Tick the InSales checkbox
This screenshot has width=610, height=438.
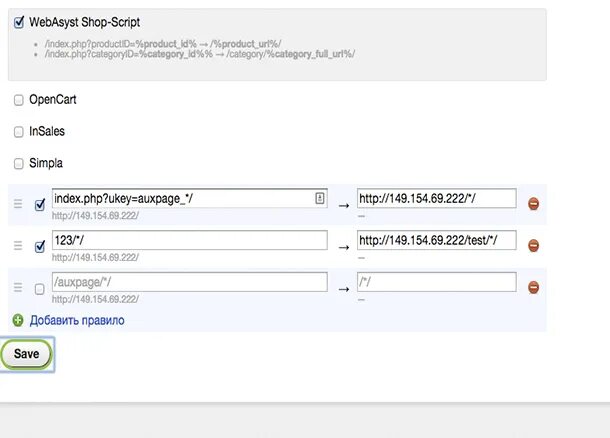(x=19, y=132)
